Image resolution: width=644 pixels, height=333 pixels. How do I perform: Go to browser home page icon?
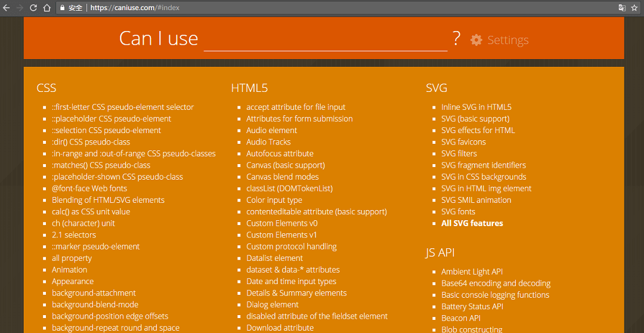click(x=47, y=8)
